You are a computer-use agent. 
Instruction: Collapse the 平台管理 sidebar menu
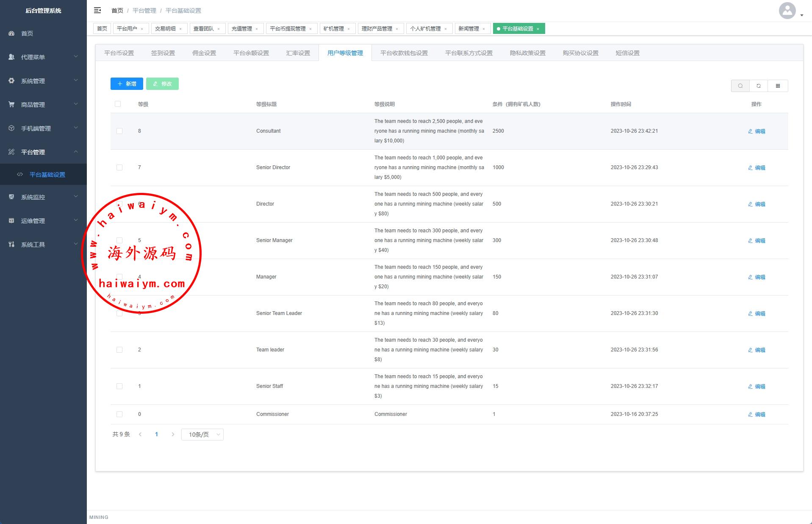pos(43,152)
